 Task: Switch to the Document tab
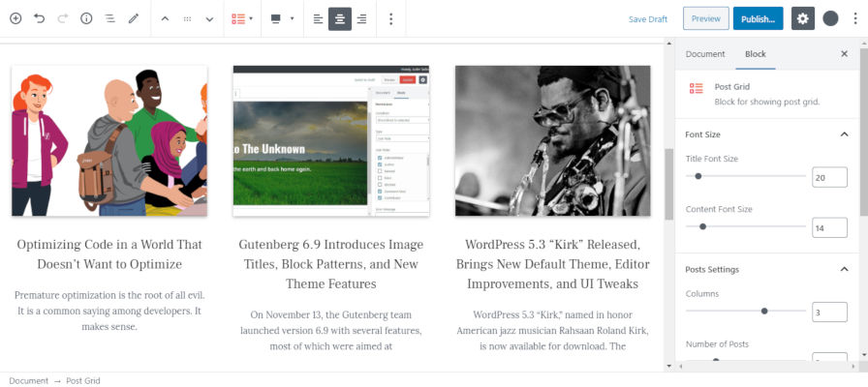click(704, 54)
